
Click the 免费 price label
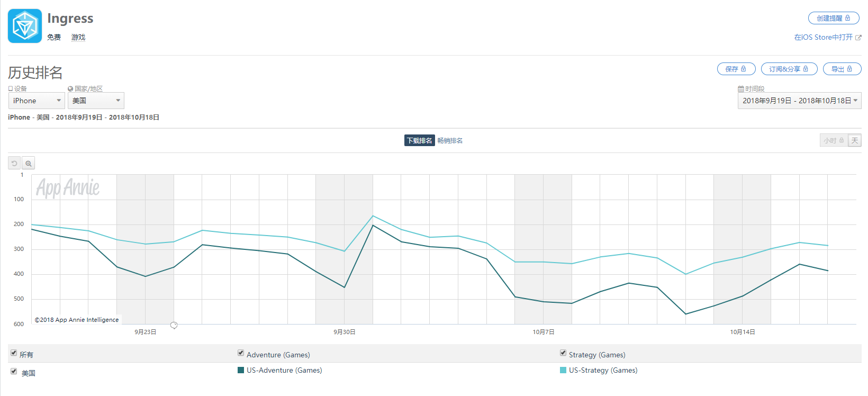pos(54,37)
